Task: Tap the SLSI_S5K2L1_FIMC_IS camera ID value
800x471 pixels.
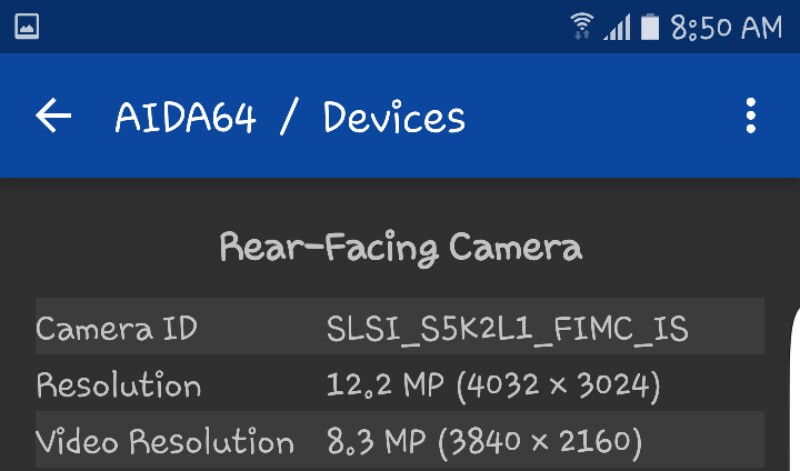Action: point(507,329)
